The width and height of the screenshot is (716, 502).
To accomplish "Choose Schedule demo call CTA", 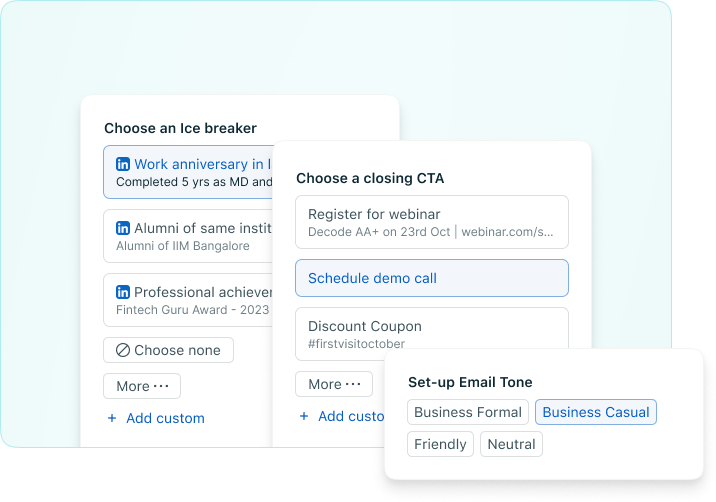I will [431, 278].
